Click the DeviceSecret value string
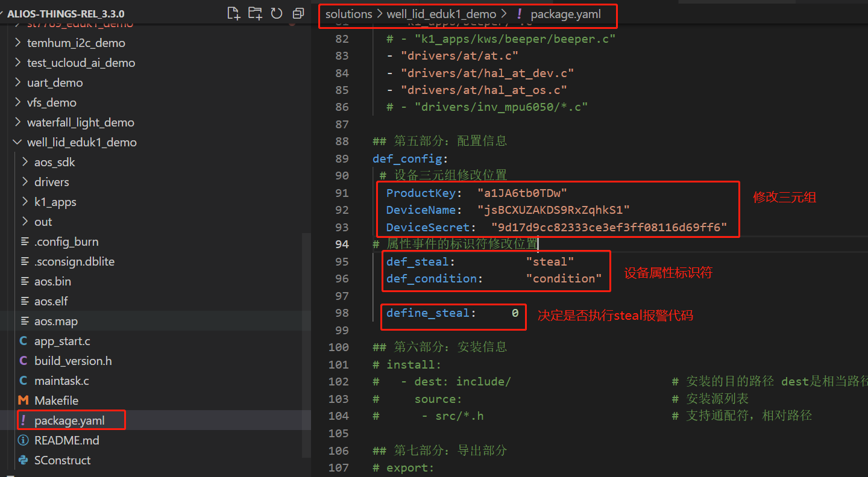Screen dimensions: 868x477 click(609, 227)
